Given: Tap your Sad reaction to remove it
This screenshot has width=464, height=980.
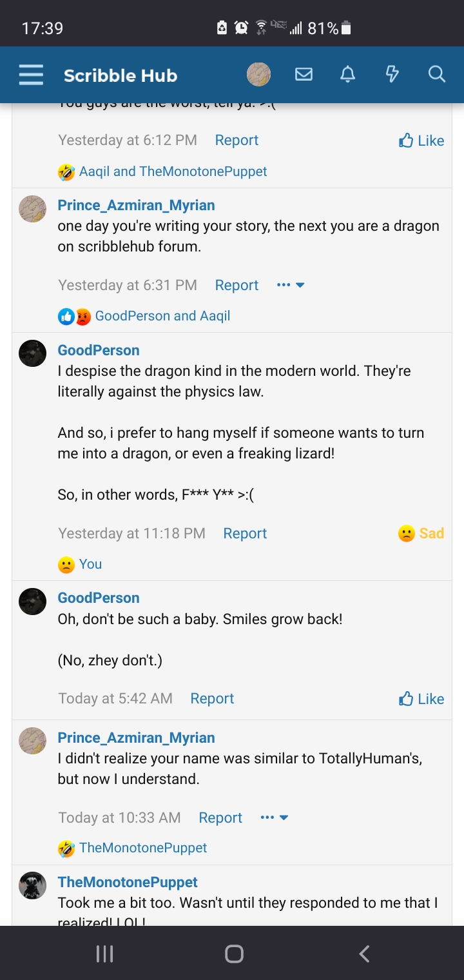Looking at the screenshot, I should 421,533.
